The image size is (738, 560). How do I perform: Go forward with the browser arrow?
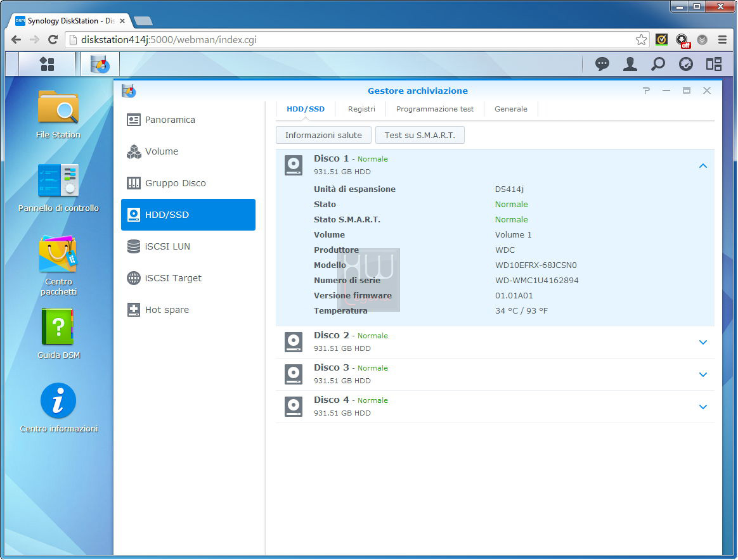34,39
